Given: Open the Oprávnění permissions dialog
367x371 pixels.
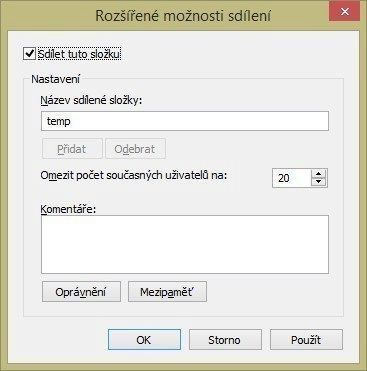Looking at the screenshot, I should tap(81, 292).
